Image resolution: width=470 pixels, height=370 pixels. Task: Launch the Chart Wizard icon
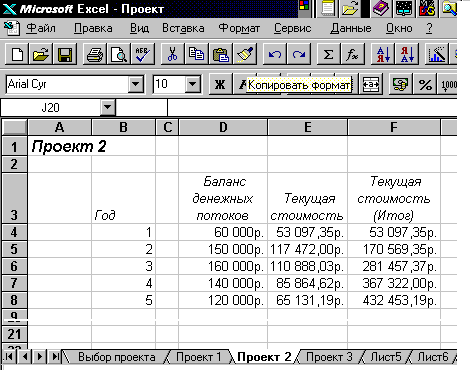(437, 54)
